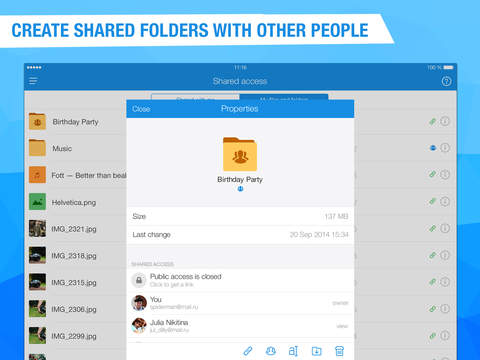Tap the trash delete icon
The width and height of the screenshot is (480, 360).
[x=339, y=351]
